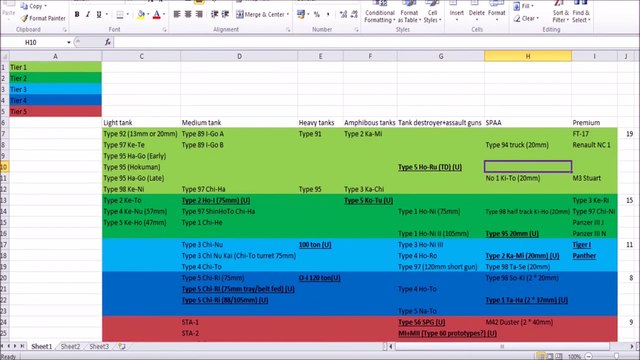
Task: Toggle Italic formatting
Action: 88,14
